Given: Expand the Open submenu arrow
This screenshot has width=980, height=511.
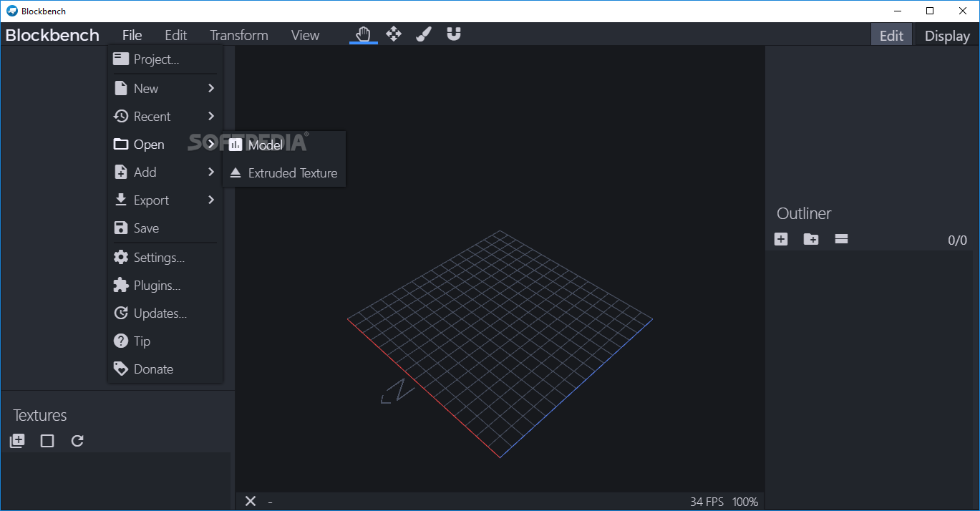Looking at the screenshot, I should point(211,144).
